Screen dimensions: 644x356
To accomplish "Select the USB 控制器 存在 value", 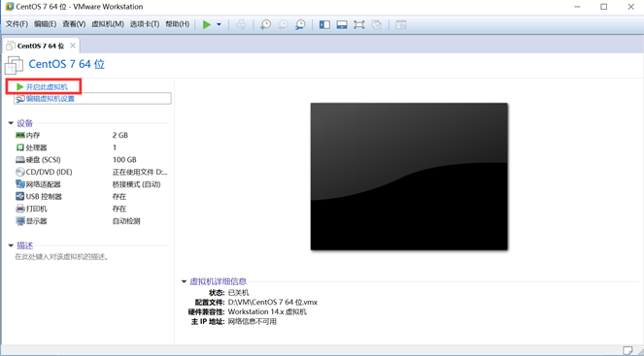I will 119,197.
